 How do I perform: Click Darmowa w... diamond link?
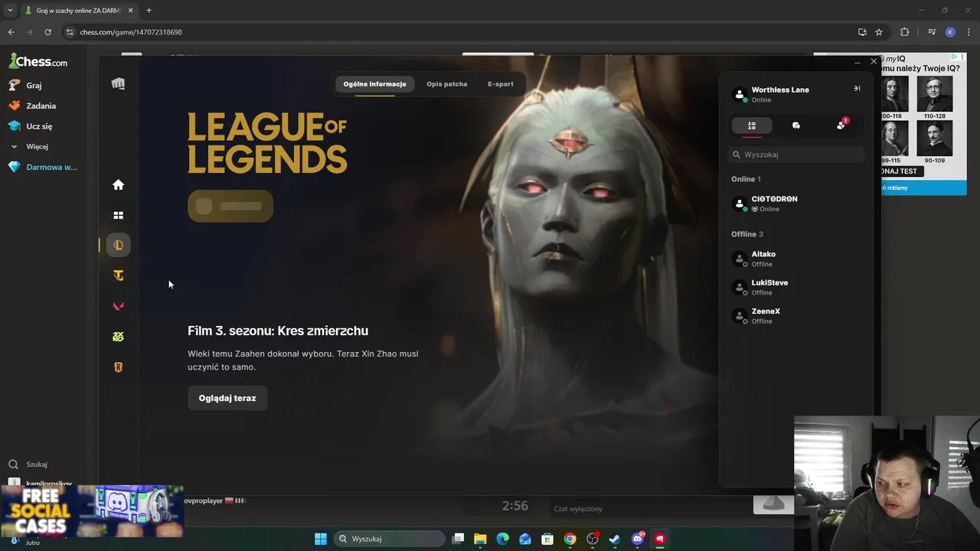click(x=51, y=167)
